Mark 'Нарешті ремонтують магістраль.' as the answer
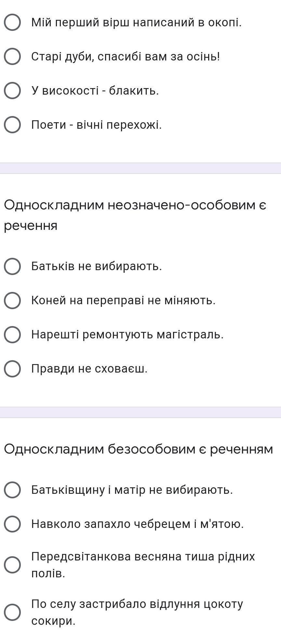This screenshot has height=644, width=281. (12, 335)
